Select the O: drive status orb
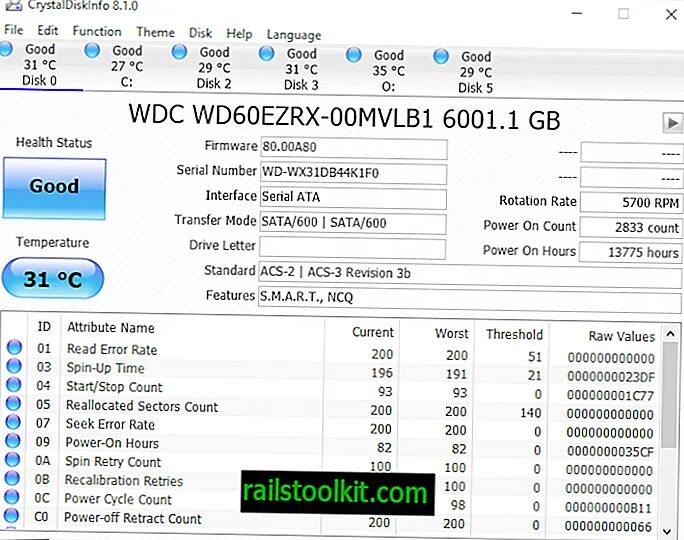 point(354,55)
